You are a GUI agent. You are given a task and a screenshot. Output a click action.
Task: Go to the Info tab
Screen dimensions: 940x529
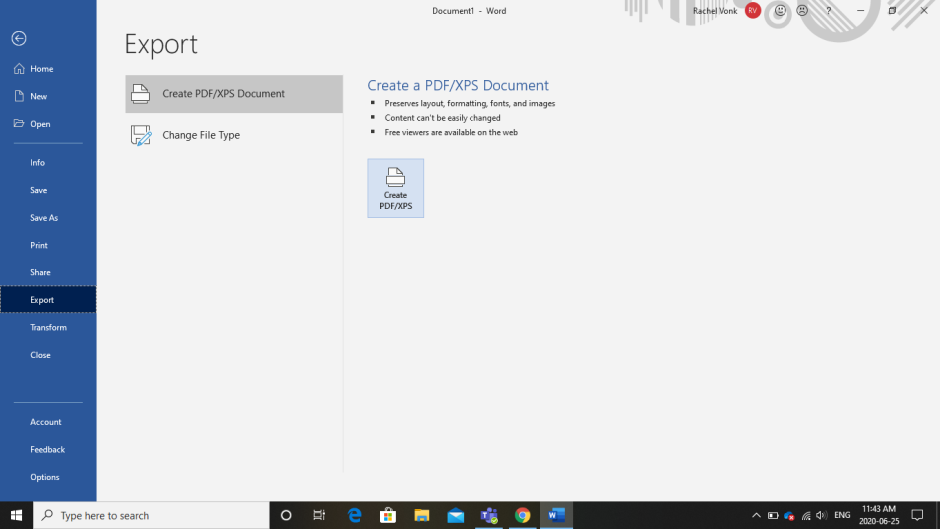coord(37,163)
